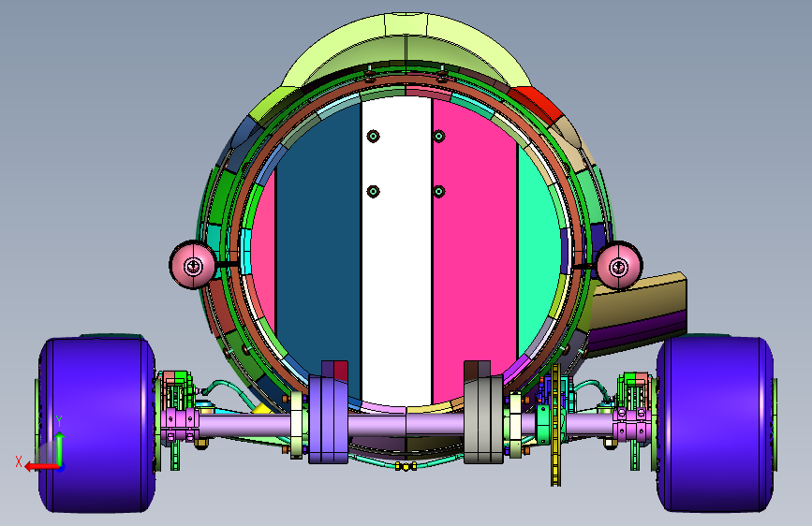Select the red X axis arrow of triad
The height and width of the screenshot is (526, 812).
[x=40, y=467]
